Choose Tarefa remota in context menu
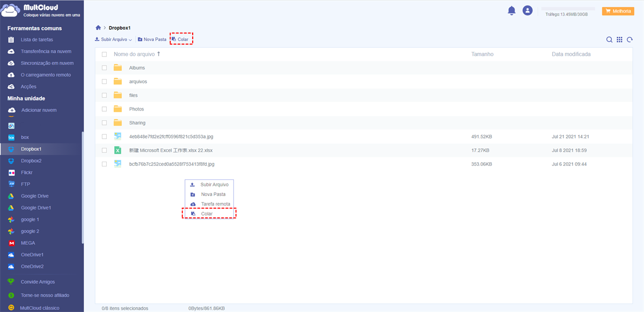Image resolution: width=644 pixels, height=312 pixels. [209, 204]
